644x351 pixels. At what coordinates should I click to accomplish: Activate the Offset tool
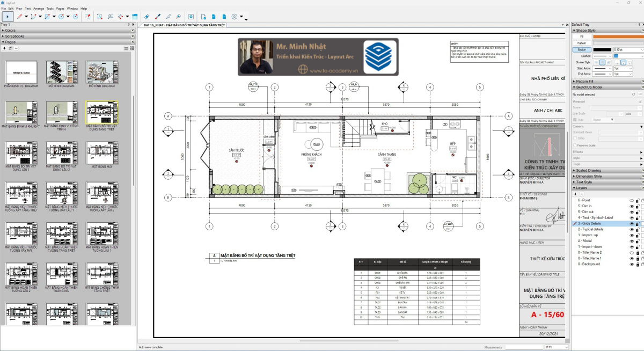[88, 17]
